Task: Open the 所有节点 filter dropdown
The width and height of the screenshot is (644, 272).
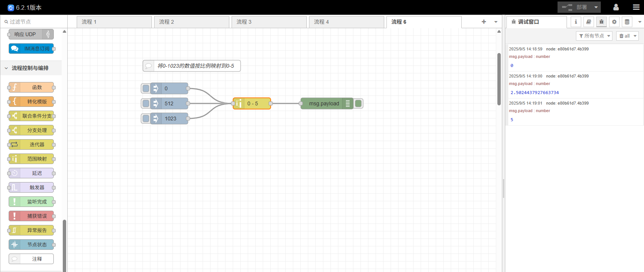Action: pos(594,36)
